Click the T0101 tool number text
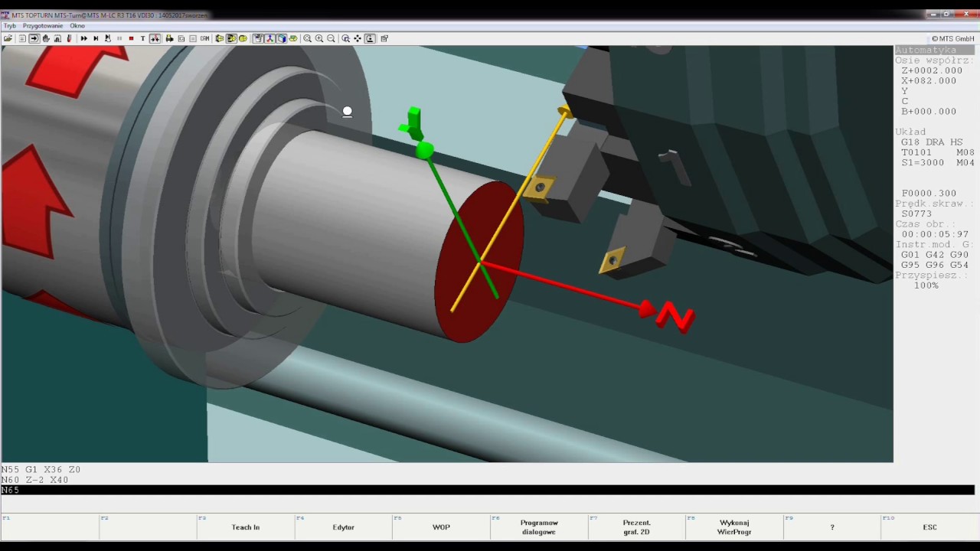This screenshot has height=551, width=980. (x=916, y=152)
